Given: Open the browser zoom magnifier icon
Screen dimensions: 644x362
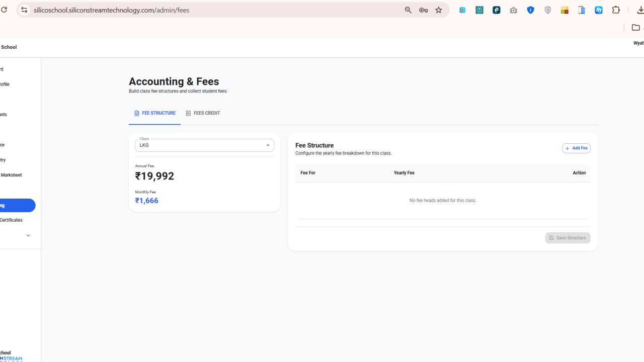Looking at the screenshot, I should [x=408, y=10].
